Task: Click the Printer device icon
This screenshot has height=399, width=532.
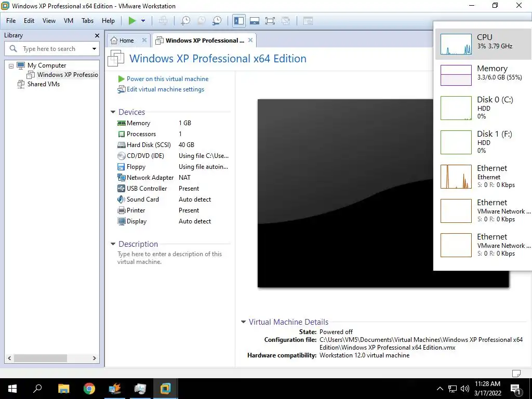Action: [x=122, y=210]
